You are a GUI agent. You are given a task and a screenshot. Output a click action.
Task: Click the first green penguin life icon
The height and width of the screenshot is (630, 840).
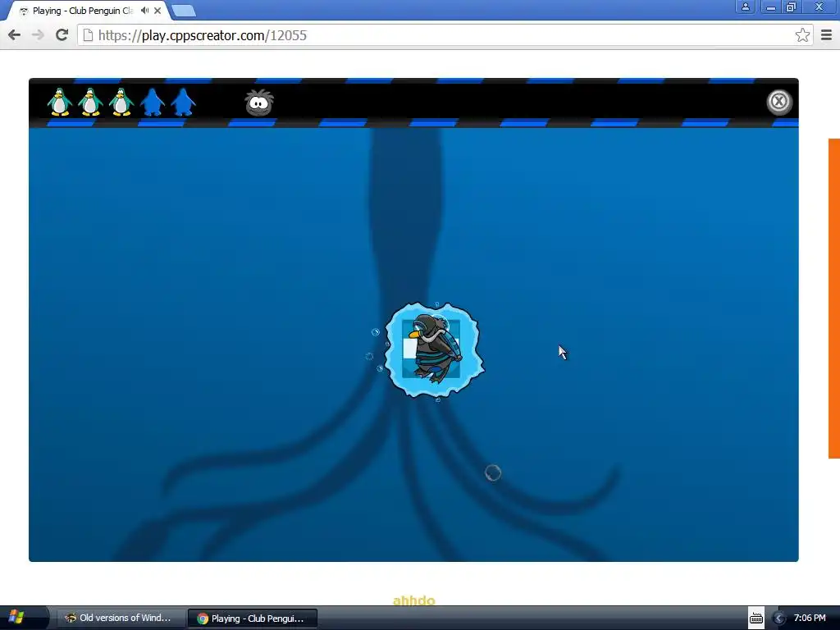59,102
